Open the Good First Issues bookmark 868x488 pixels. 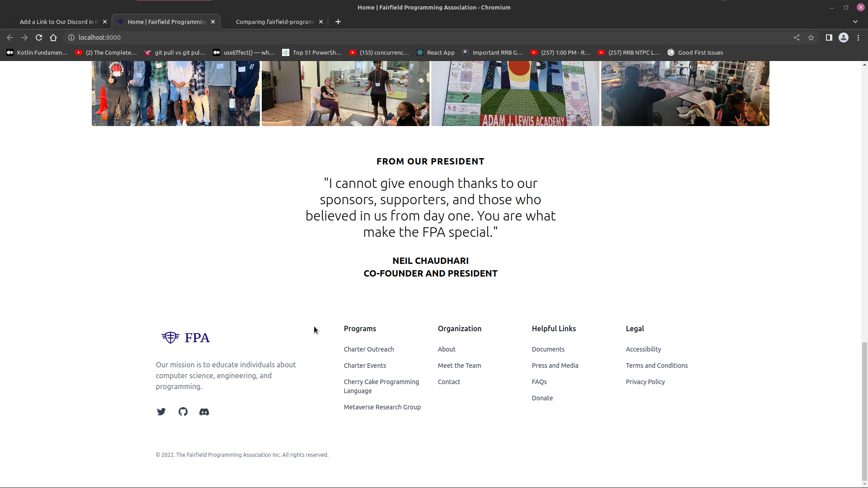tap(695, 52)
